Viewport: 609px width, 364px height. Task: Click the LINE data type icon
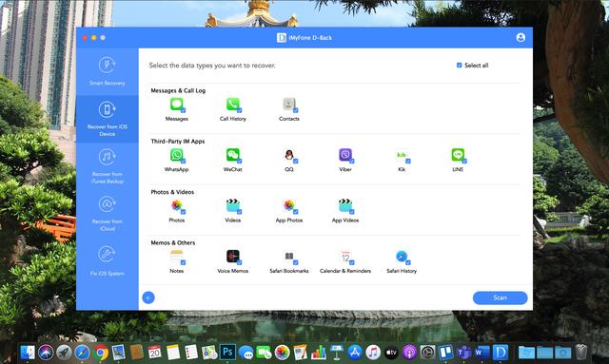[x=458, y=155]
